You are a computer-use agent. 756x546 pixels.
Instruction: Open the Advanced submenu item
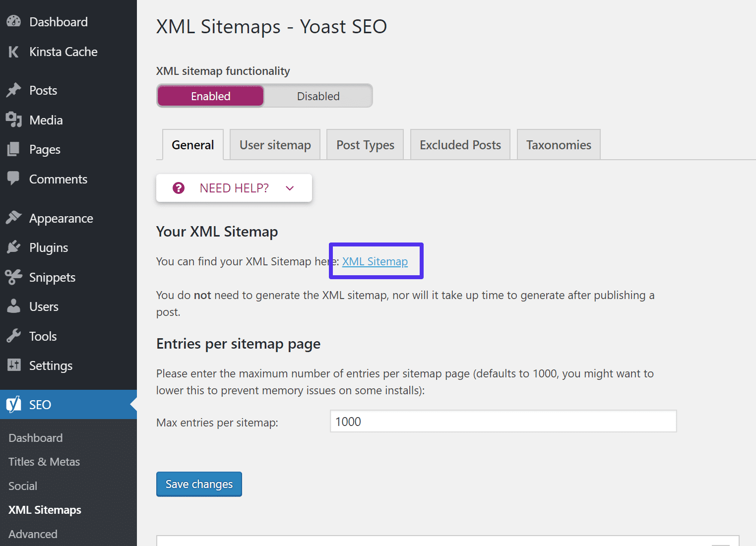click(x=33, y=534)
